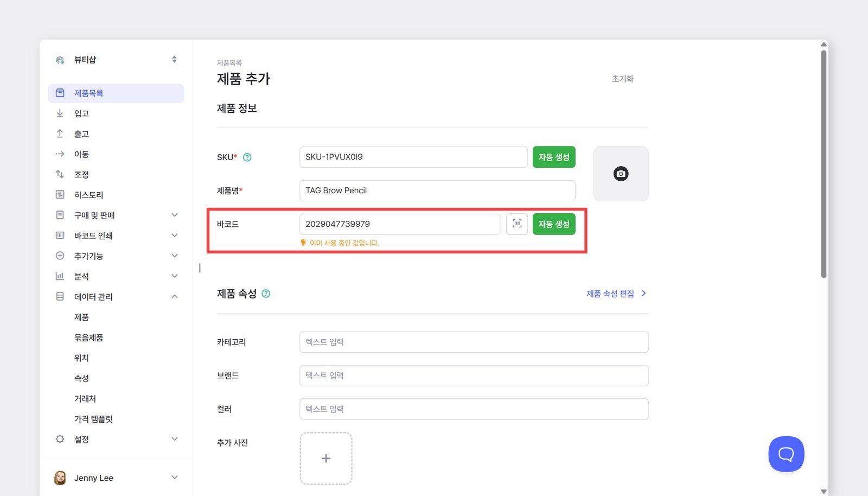Click the 카테고리 text input
The image size is (868, 496).
pos(474,342)
